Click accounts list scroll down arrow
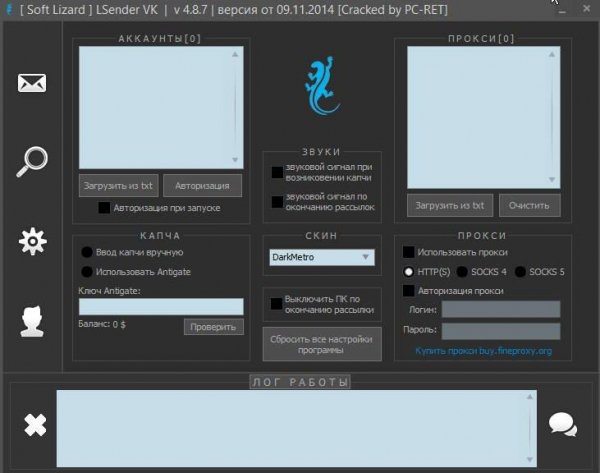The width and height of the screenshot is (600, 473). 235,160
